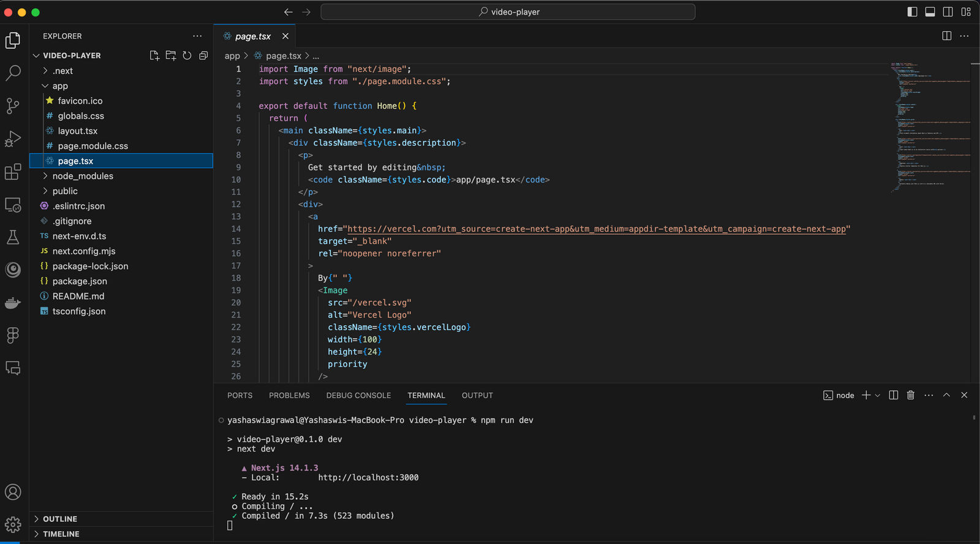This screenshot has height=544, width=980.
Task: Click the New File icon in Explorer
Action: [x=154, y=56]
